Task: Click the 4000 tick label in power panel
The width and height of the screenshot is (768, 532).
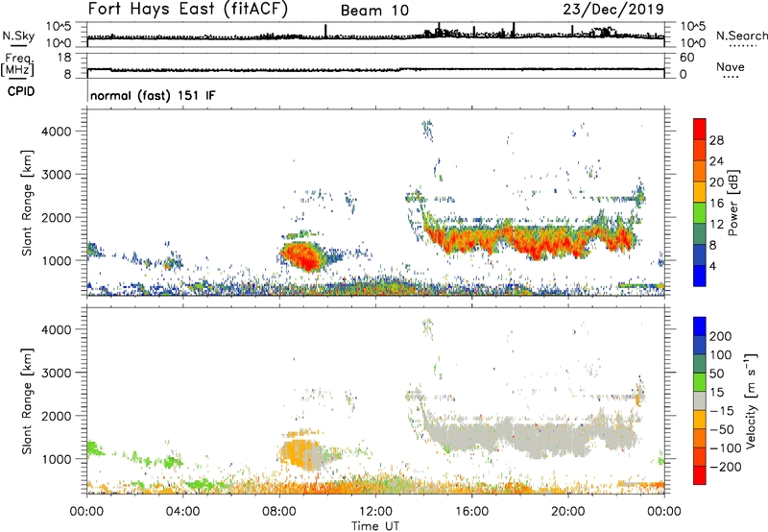Action: click(57, 132)
